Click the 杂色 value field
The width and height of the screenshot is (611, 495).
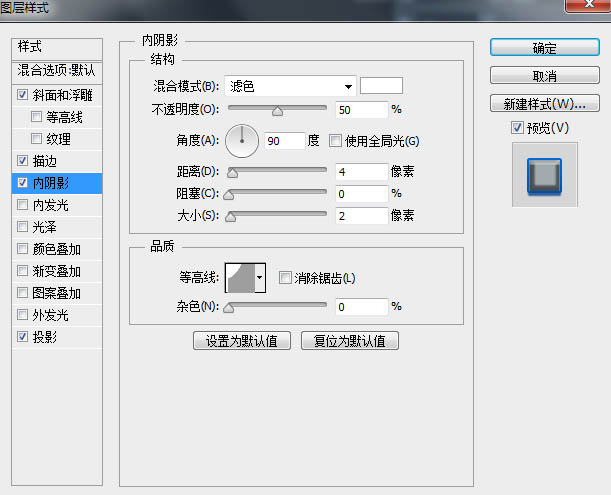click(x=362, y=307)
